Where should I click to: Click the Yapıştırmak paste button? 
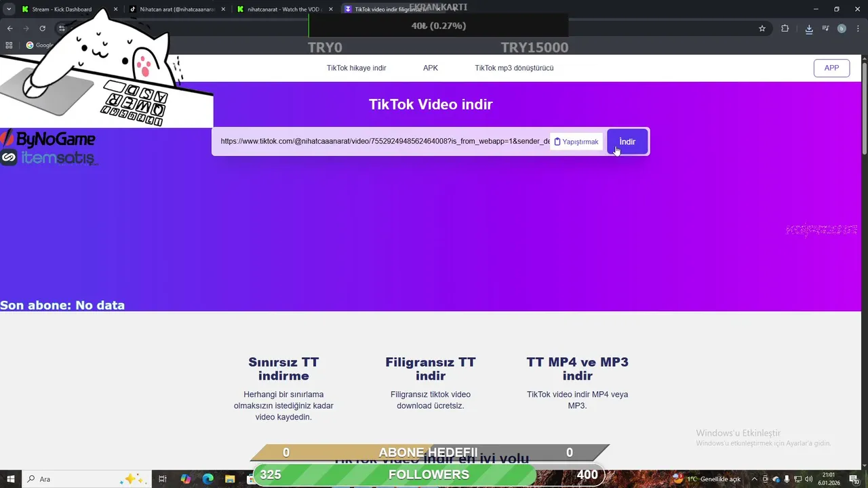576,142
